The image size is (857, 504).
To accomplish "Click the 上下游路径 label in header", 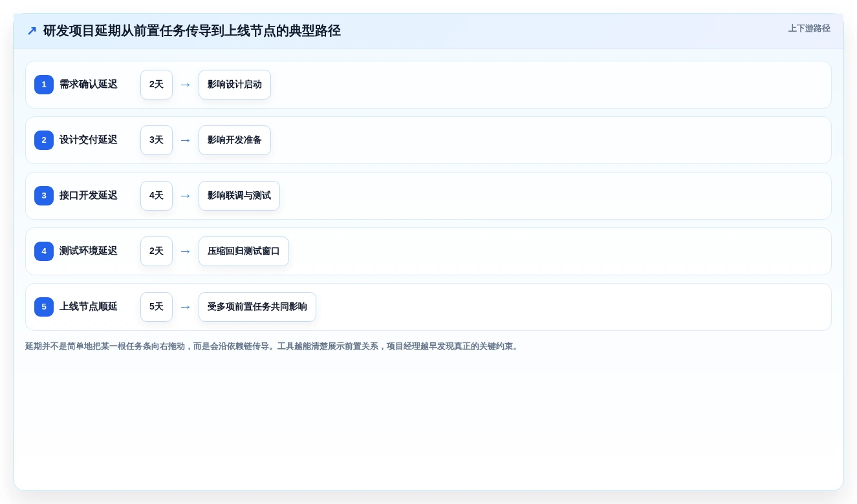I will pyautogui.click(x=809, y=28).
